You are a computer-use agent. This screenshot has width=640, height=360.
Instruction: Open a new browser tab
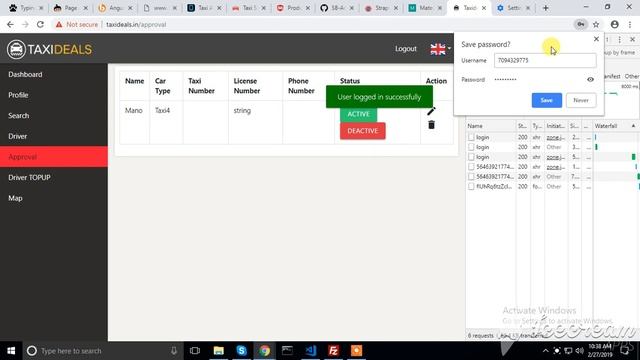545,8
